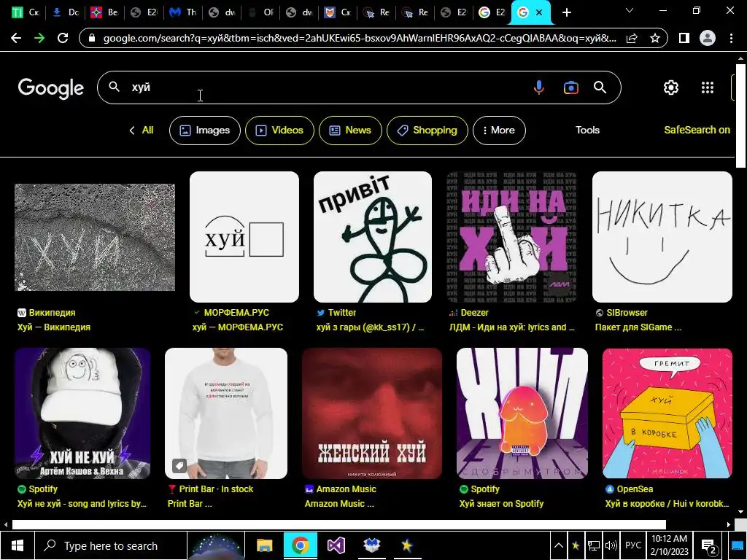Go to Google homepage via logo
Viewport: 747px width, 560px height.
click(51, 88)
